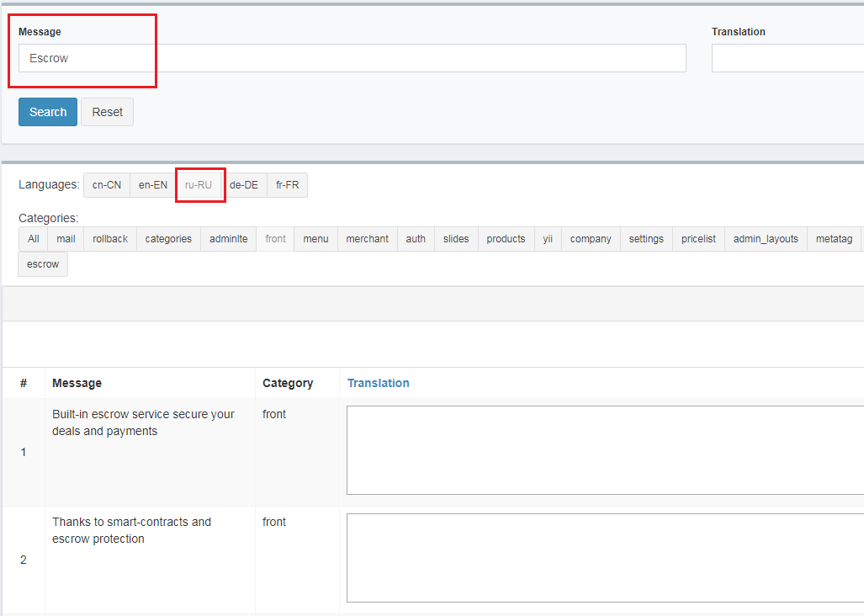The height and width of the screenshot is (616, 864).
Task: Click the Reset button
Action: [x=107, y=112]
